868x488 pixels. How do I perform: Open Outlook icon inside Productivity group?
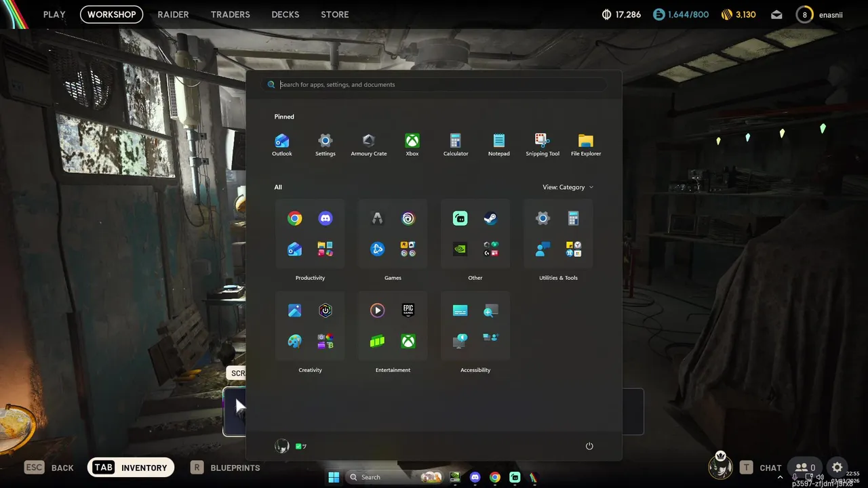294,249
